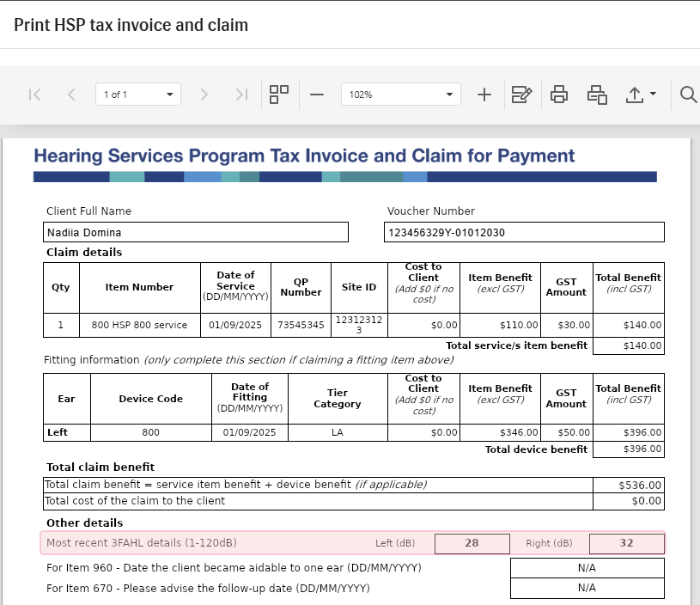Toggle multipage view mode
700x605 pixels.
point(279,95)
